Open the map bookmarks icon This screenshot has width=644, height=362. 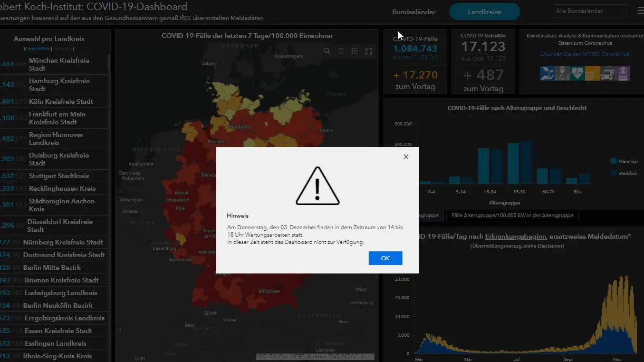[x=341, y=51]
